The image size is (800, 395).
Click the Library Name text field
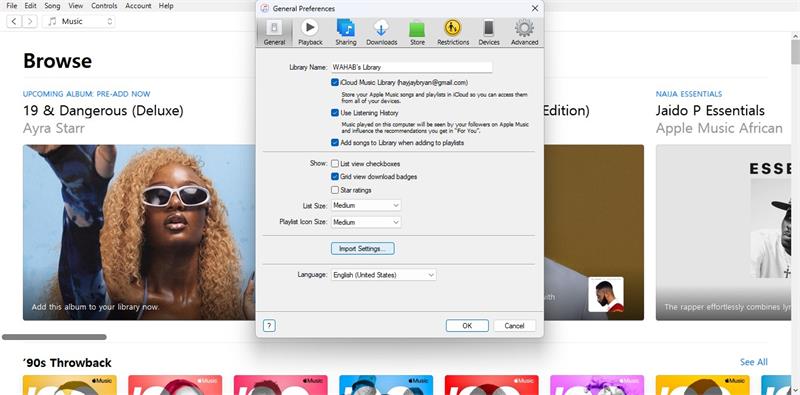412,67
